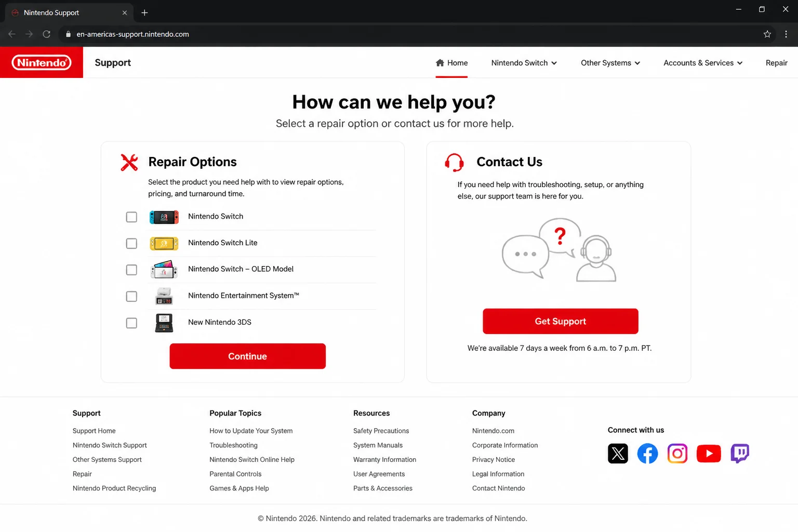Screen dimensions: 798x532
Task: Open the Nintendo.com footer link
Action: [493, 431]
